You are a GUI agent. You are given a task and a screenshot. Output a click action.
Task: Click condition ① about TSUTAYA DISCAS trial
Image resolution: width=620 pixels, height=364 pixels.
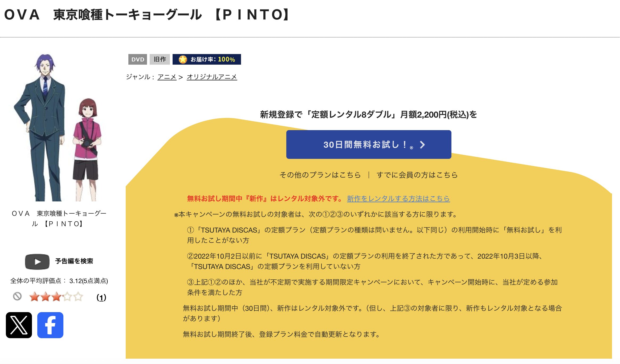[x=374, y=235]
